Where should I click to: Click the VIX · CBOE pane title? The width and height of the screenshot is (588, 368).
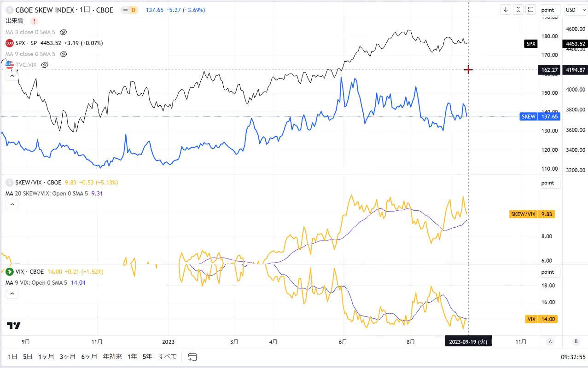29,271
